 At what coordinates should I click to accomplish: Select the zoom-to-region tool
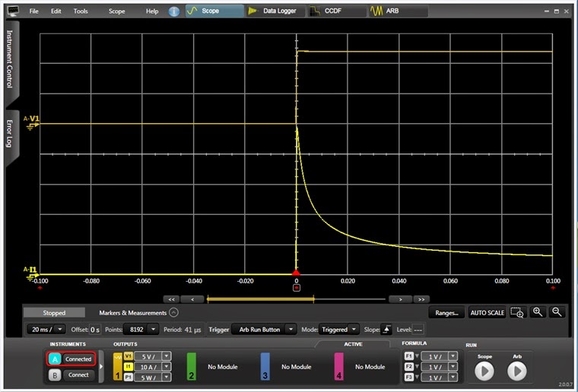(517, 312)
